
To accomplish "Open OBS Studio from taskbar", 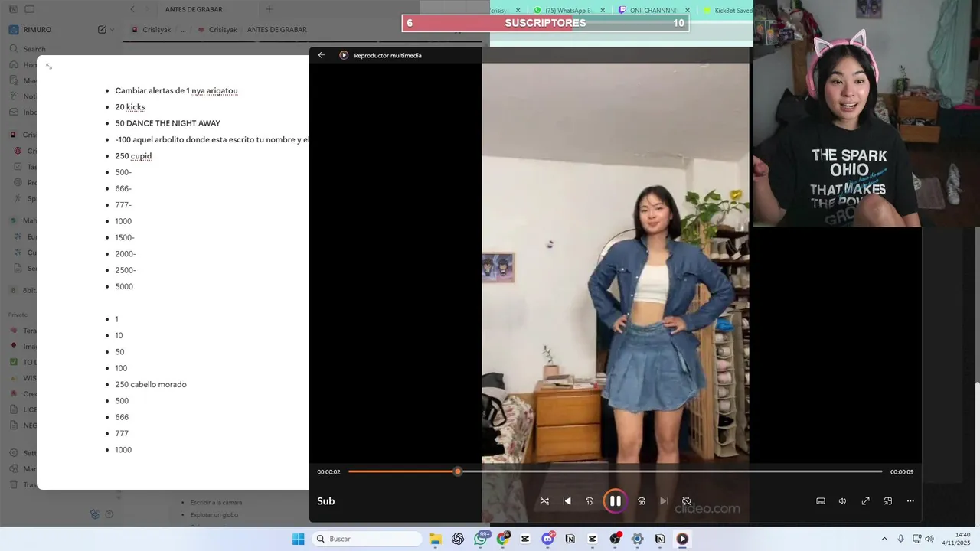I will [x=615, y=539].
